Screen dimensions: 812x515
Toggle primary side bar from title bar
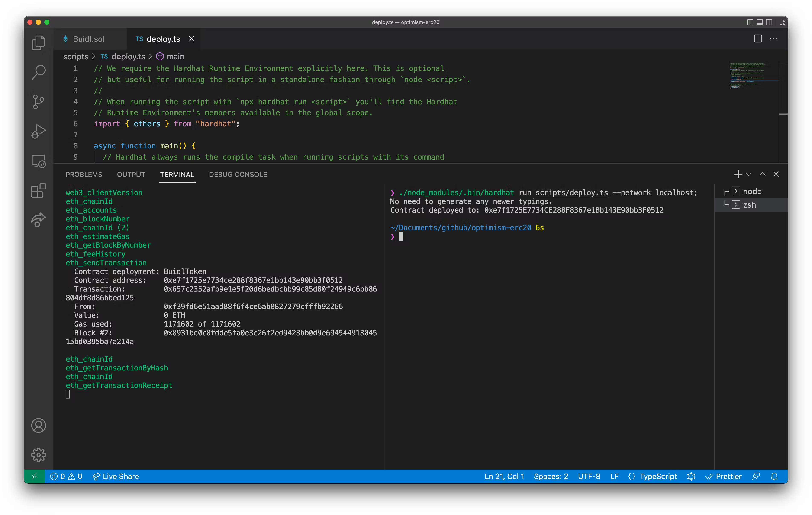point(750,22)
